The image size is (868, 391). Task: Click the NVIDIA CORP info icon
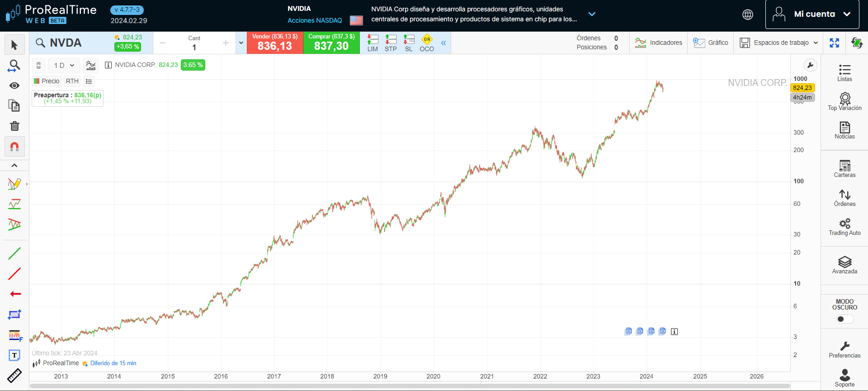(x=108, y=65)
